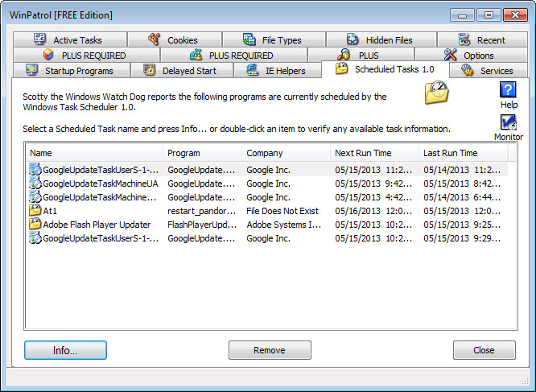Click the Remove button
Screen dimensions: 536x392
270,350
